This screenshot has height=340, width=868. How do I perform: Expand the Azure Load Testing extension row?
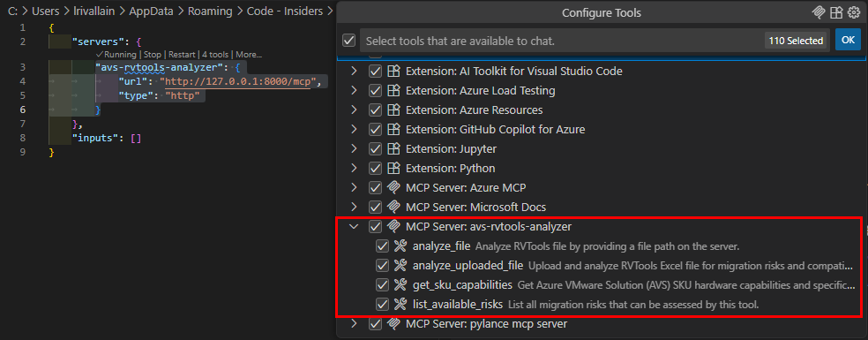355,90
